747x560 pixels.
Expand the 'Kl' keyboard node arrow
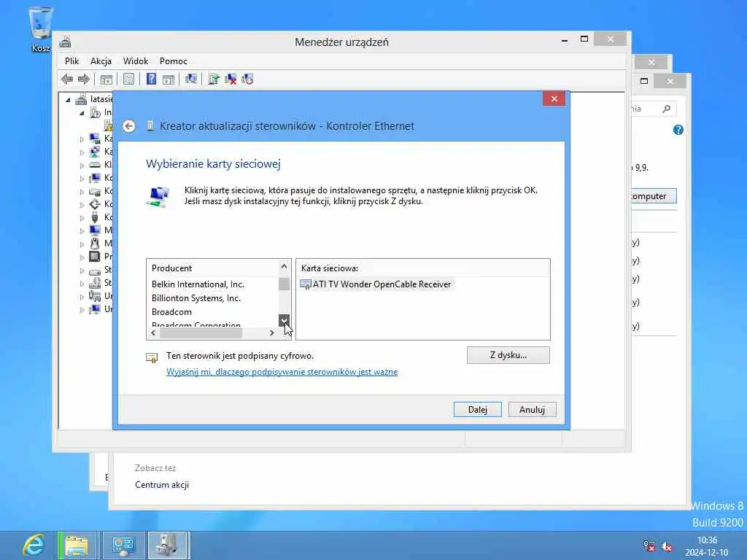tap(82, 166)
